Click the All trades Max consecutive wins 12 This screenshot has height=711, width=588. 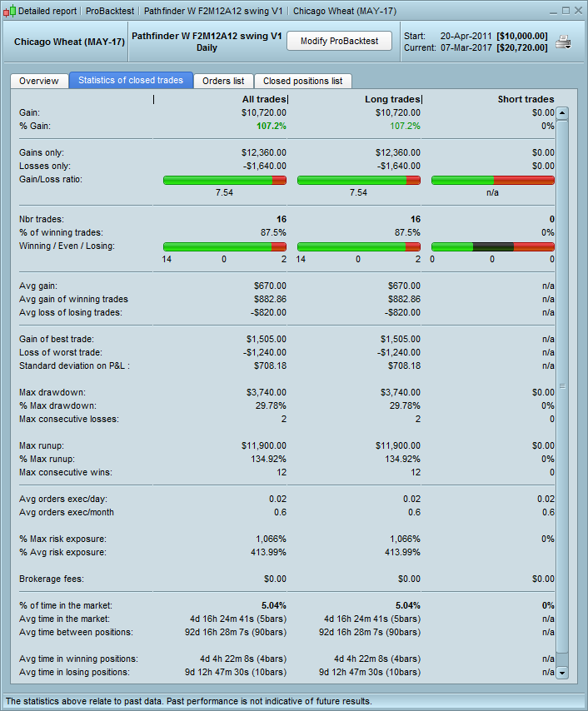pyautogui.click(x=282, y=473)
